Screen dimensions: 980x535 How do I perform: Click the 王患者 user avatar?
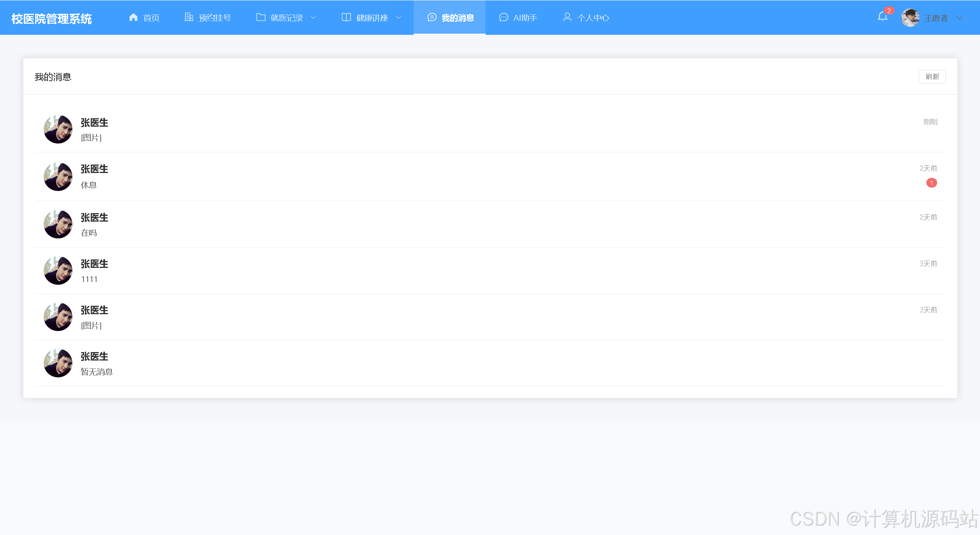910,18
